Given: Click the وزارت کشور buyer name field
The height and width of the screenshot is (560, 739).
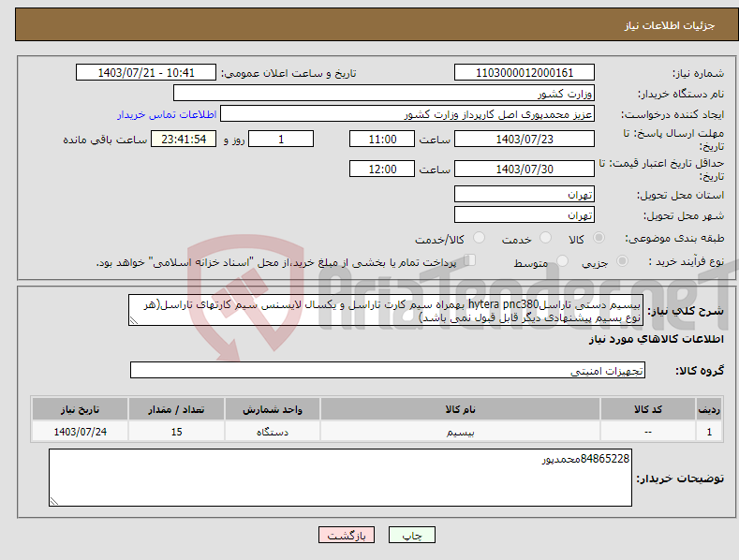Looking at the screenshot, I should [x=384, y=94].
